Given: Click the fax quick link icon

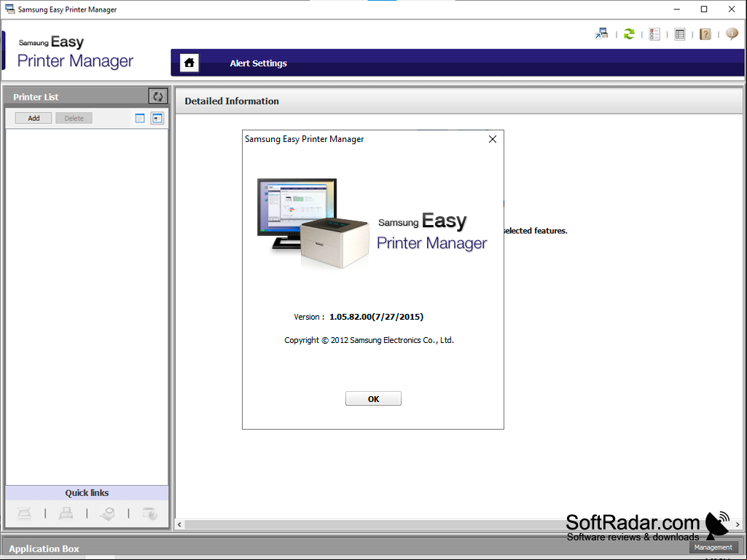Looking at the screenshot, I should 66,513.
